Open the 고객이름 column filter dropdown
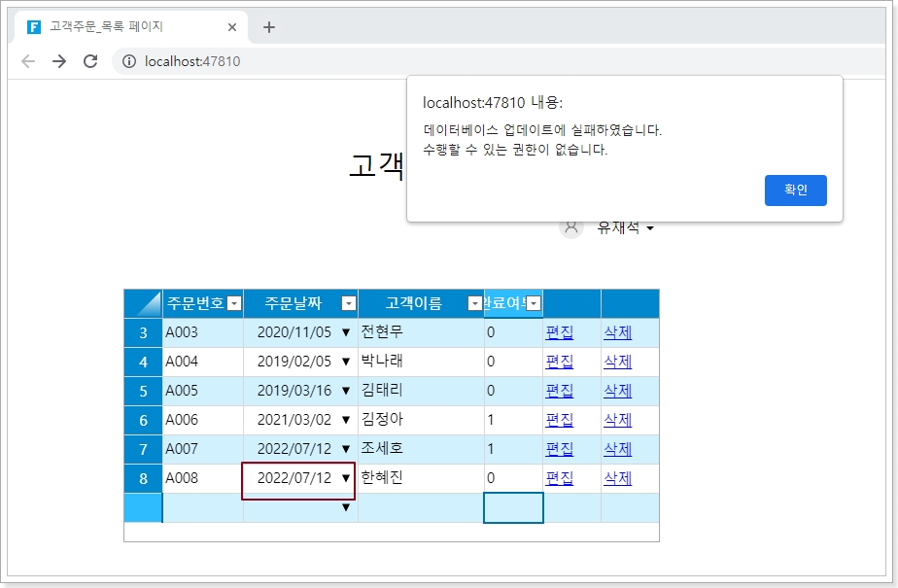 (x=474, y=304)
